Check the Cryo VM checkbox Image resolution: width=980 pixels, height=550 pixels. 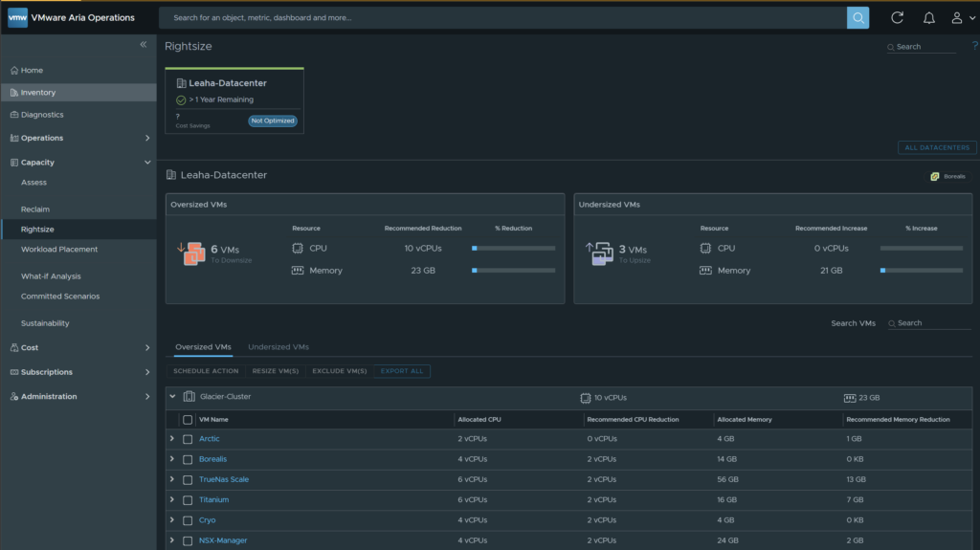188,520
